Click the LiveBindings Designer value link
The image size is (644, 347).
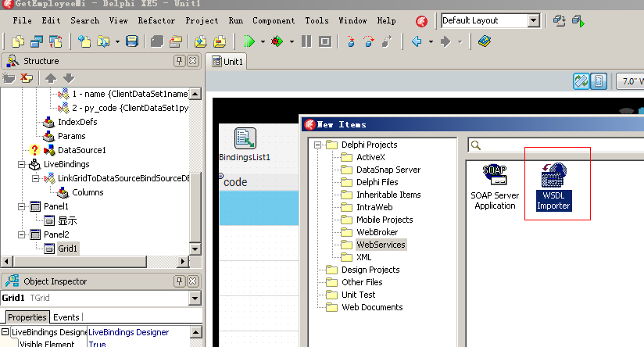click(128, 332)
